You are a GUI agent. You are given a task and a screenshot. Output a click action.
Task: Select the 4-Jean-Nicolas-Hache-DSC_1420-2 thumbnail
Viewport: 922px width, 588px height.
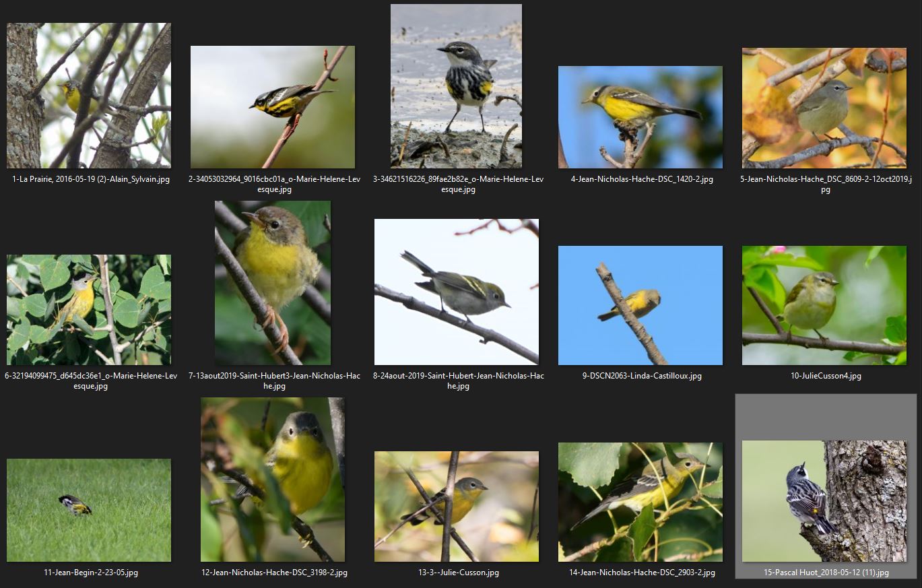point(640,117)
